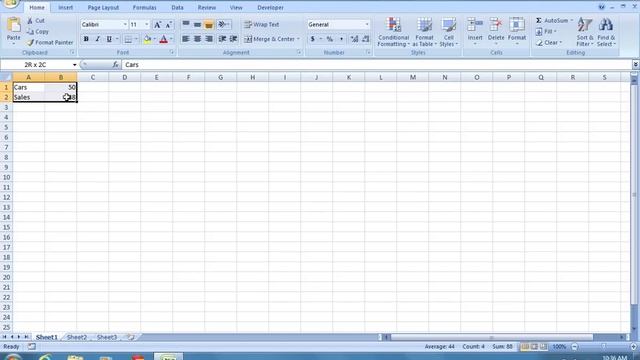This screenshot has width=640, height=360.
Task: Click the Align Text Right icon
Action: (x=209, y=39)
